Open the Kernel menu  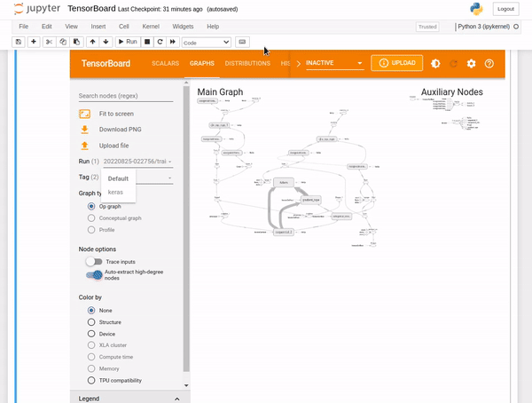click(151, 27)
